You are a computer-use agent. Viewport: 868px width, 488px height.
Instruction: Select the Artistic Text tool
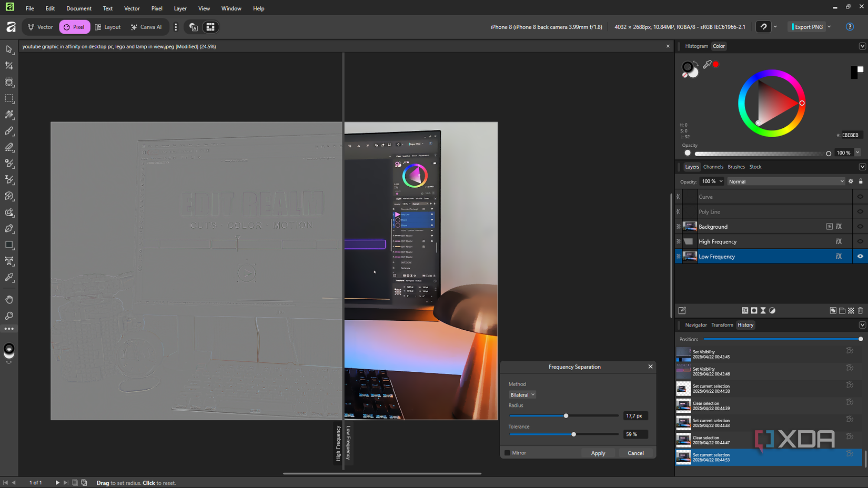tap(9, 261)
